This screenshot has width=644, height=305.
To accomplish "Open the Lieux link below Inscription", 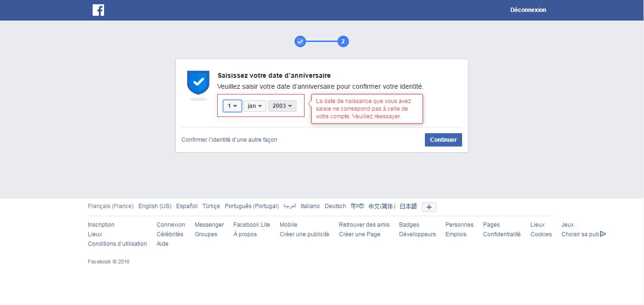I will pos(95,234).
